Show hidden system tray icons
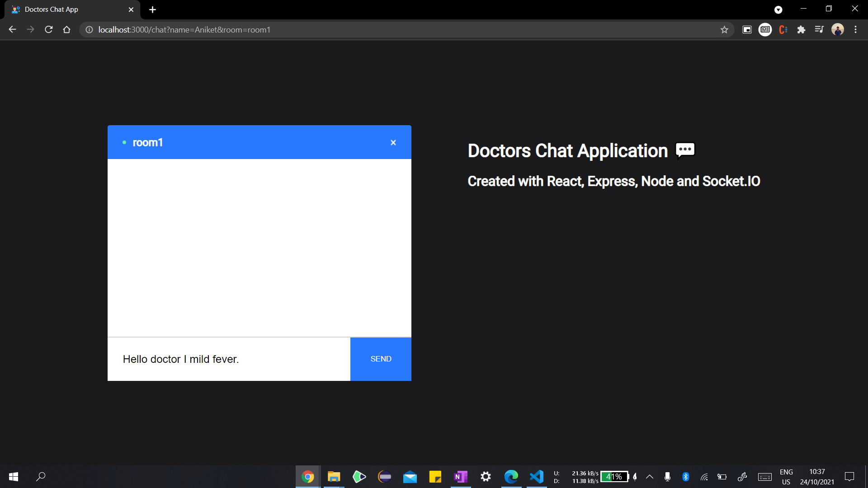The height and width of the screenshot is (488, 868). [650, 477]
